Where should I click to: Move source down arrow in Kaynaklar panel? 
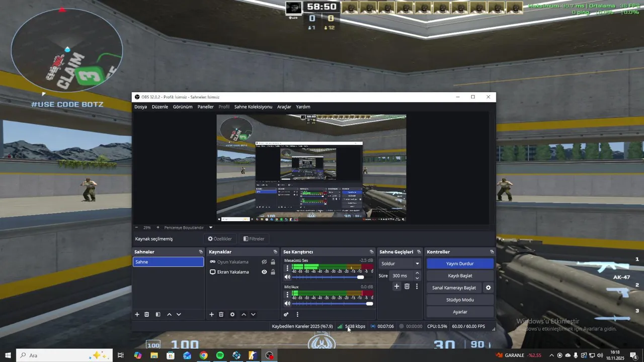tap(253, 314)
